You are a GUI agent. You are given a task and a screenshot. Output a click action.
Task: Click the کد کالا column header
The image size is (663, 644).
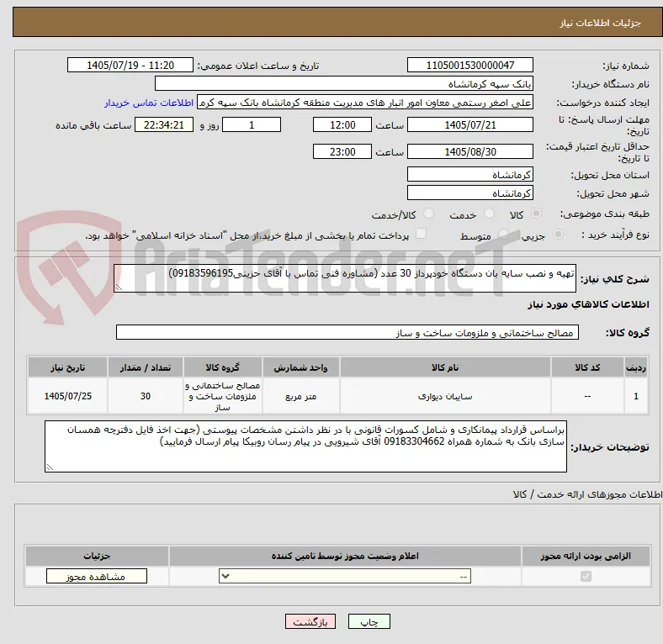[x=587, y=367]
